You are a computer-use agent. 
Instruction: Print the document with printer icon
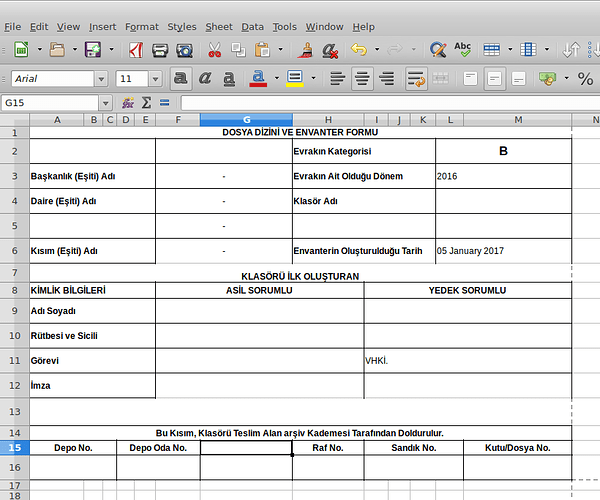(160, 50)
